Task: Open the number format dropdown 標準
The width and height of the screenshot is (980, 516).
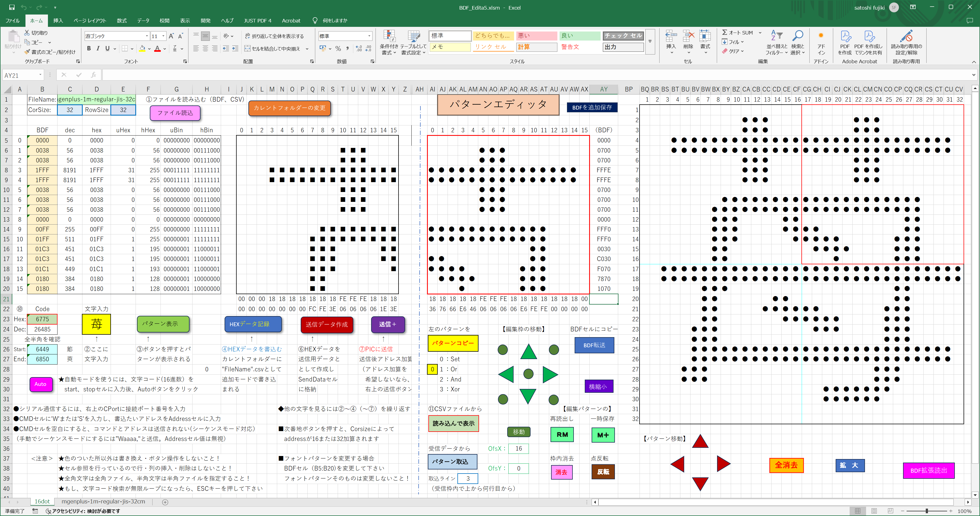Action: click(369, 36)
